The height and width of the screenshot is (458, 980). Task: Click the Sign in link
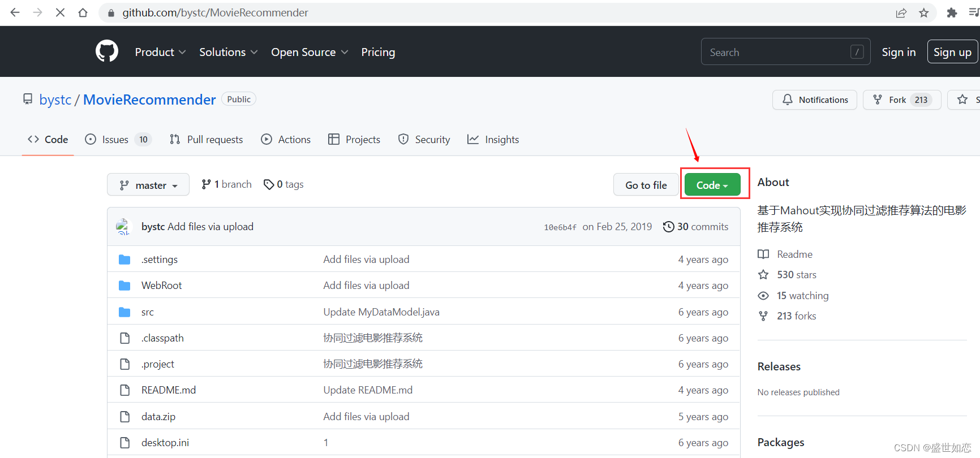[899, 52]
